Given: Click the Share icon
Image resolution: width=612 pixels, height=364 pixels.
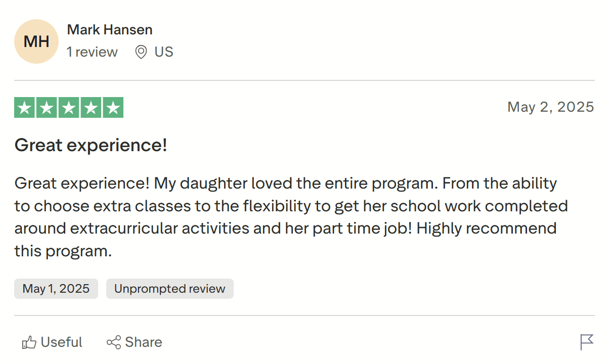Looking at the screenshot, I should [x=114, y=342].
